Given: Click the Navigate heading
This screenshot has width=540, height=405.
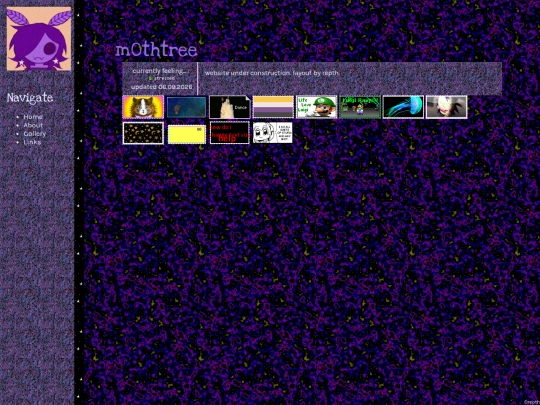Looking at the screenshot, I should pyautogui.click(x=30, y=98).
